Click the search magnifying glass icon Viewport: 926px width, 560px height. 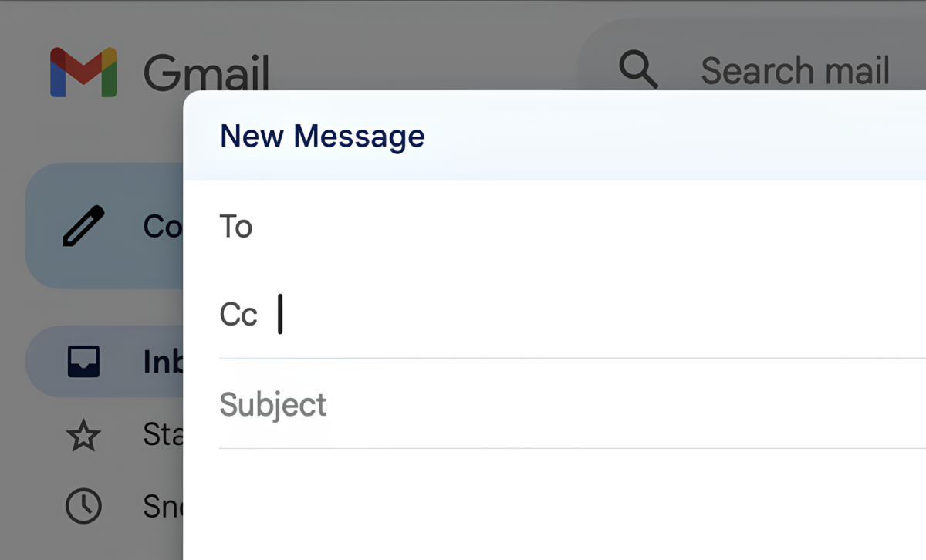click(638, 70)
